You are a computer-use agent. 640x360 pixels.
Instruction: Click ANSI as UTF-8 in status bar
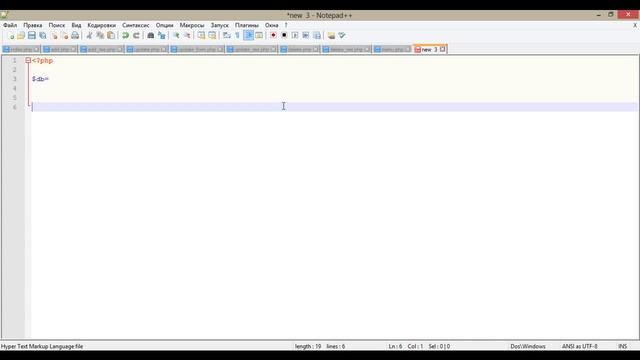579,346
